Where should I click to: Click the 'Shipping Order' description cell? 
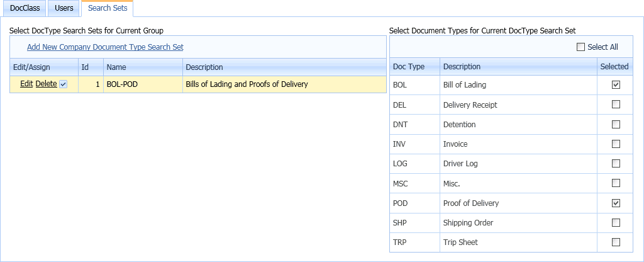(x=518, y=223)
